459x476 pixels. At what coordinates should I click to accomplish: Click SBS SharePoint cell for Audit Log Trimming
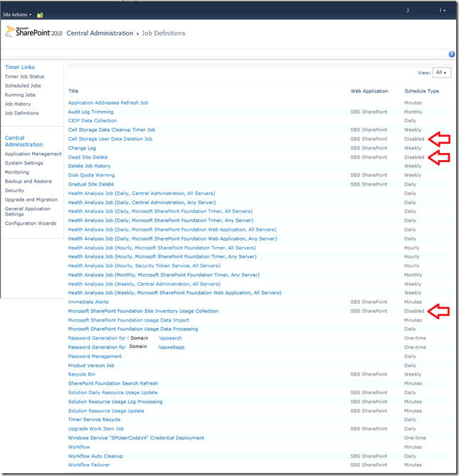[x=369, y=112]
